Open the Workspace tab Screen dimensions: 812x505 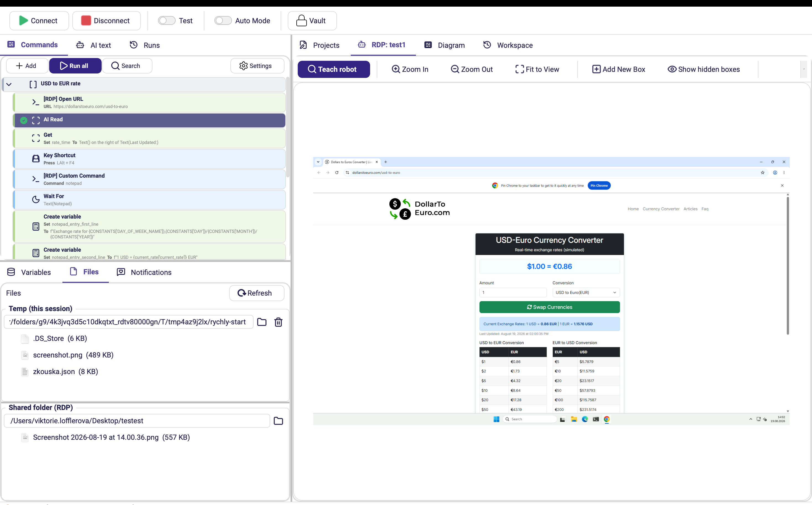click(508, 45)
